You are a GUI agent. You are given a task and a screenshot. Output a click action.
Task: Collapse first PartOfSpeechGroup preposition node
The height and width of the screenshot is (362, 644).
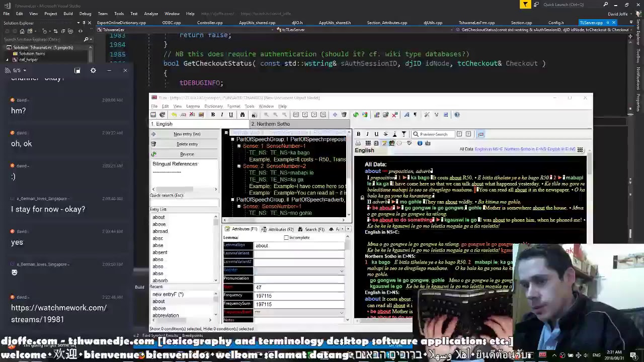click(232, 139)
